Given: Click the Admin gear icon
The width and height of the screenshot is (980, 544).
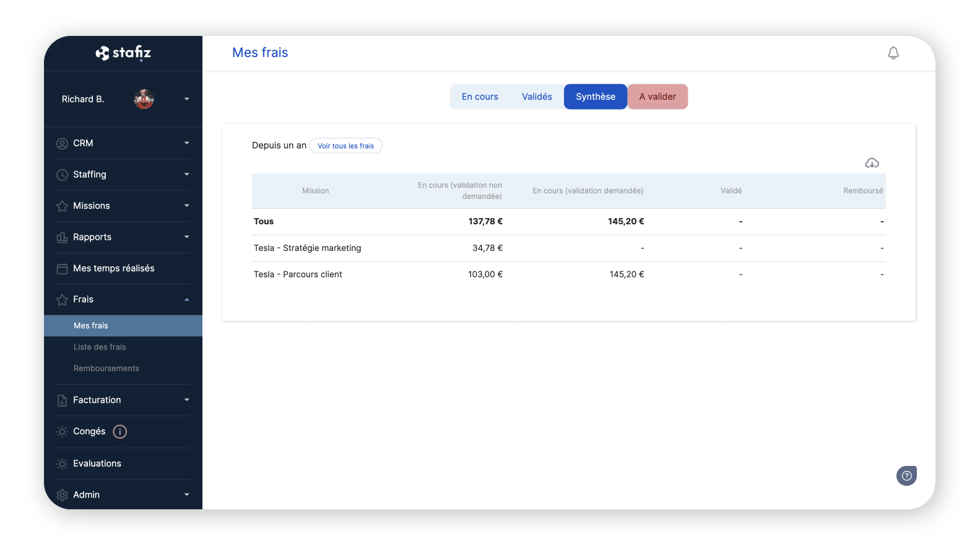Looking at the screenshot, I should tap(62, 495).
